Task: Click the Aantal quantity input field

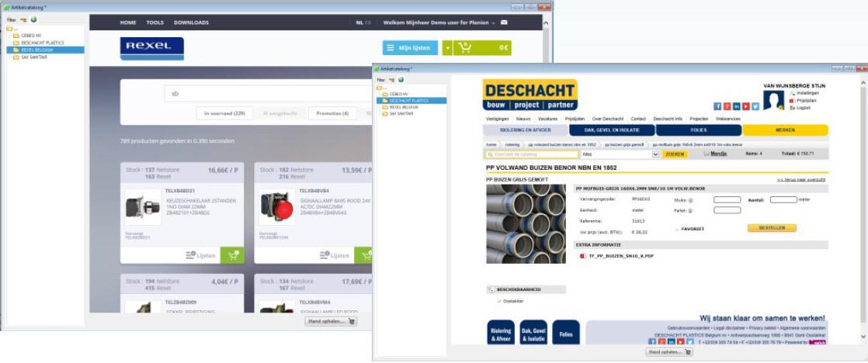Action: point(783,199)
